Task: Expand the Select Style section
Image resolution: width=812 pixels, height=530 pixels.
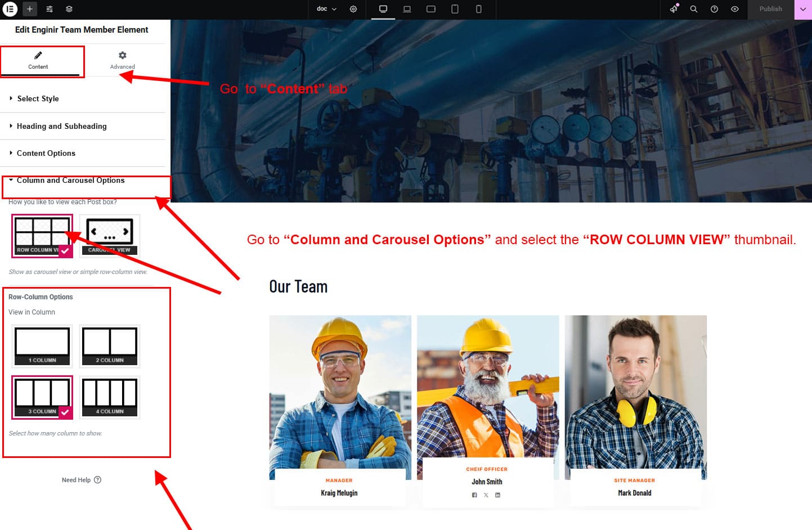Action: point(38,98)
